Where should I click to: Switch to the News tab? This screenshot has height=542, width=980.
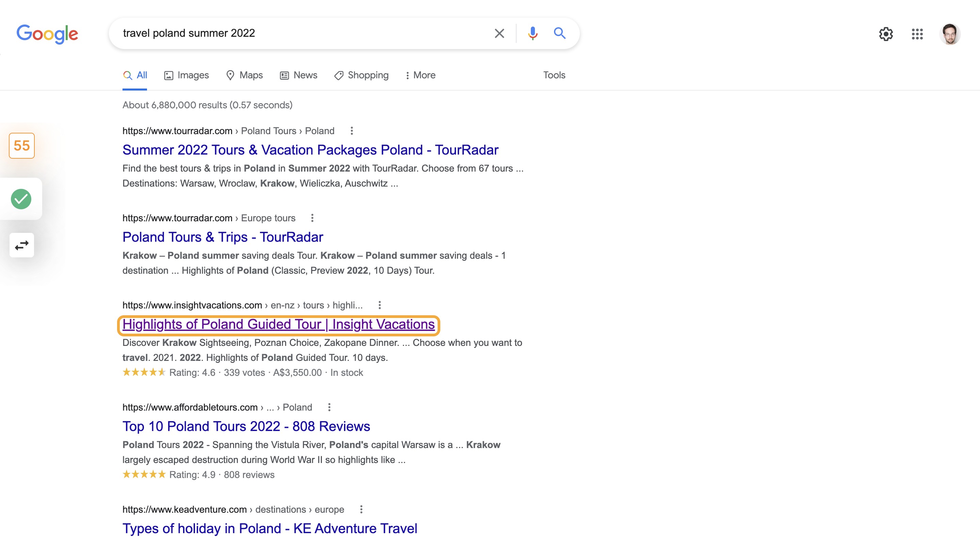click(x=299, y=75)
